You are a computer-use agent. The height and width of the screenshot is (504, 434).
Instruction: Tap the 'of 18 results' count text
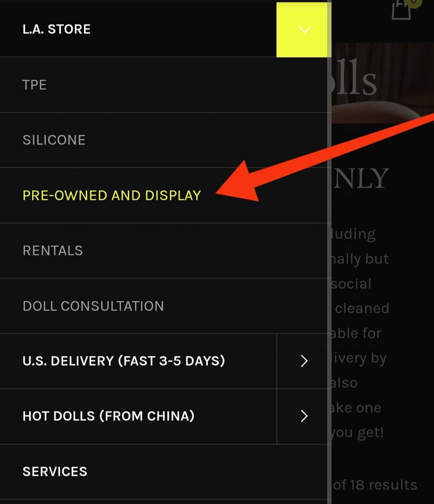point(375,485)
